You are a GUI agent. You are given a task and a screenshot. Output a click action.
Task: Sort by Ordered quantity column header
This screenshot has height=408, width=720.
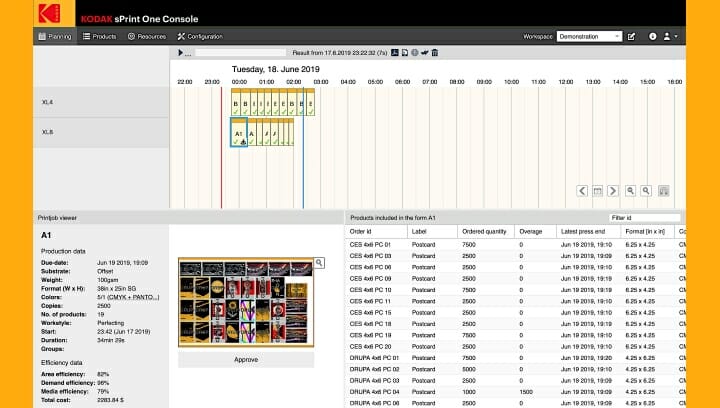(486, 232)
